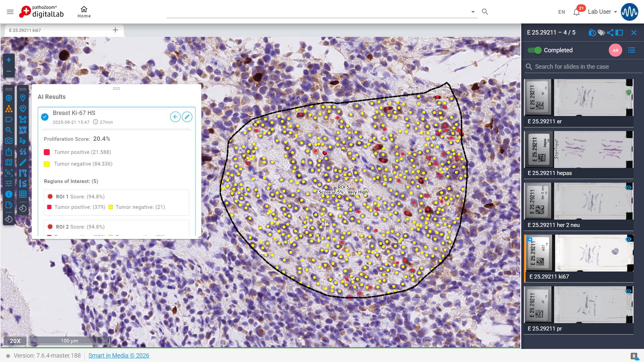Click the slide information icon
This screenshot has height=362, width=644.
[x=9, y=194]
